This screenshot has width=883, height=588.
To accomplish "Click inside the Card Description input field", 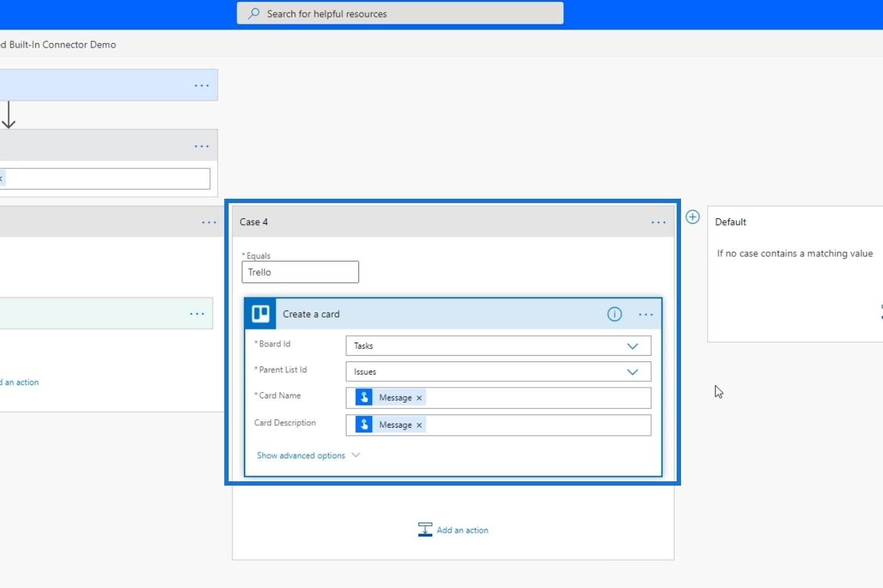I will coord(498,425).
